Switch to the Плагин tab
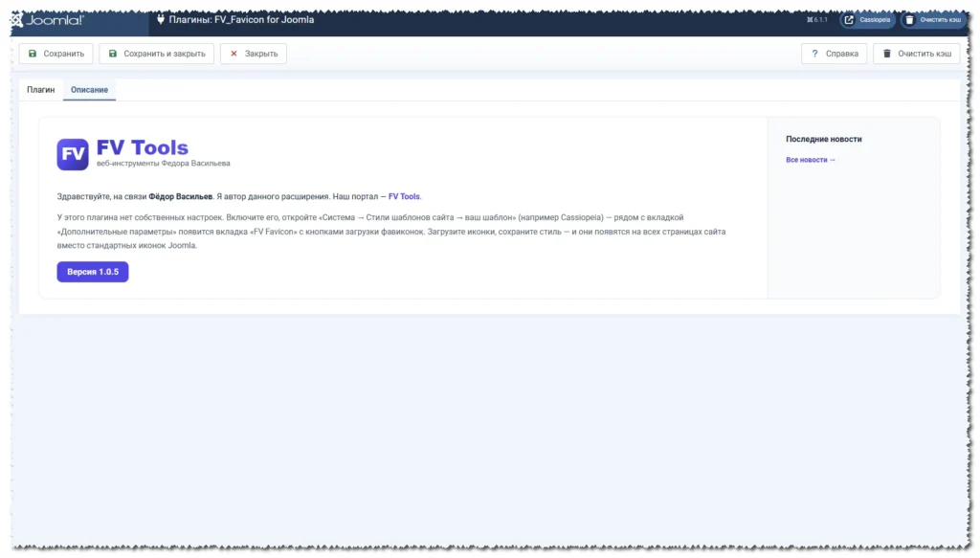Screen dimensions: 980x558 click(40, 90)
